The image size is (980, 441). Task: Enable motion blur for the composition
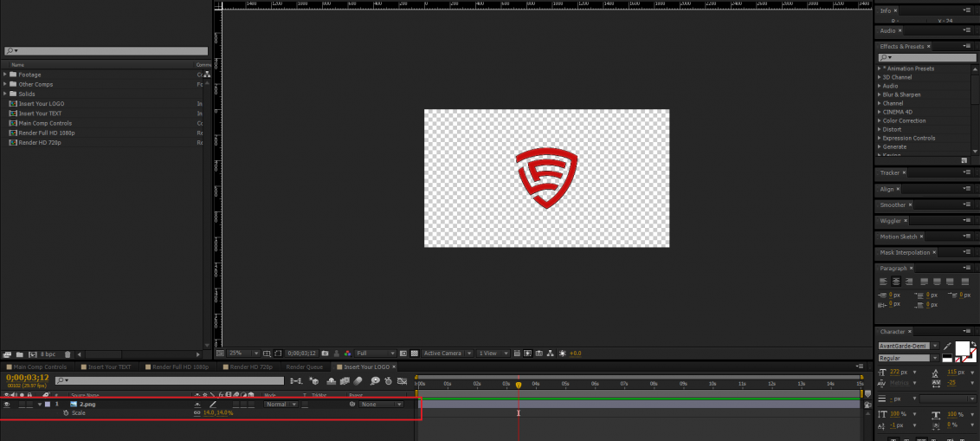coord(358,381)
